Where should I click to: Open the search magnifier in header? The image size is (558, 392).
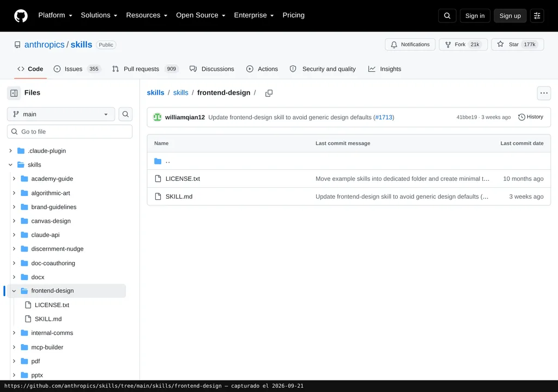click(447, 16)
